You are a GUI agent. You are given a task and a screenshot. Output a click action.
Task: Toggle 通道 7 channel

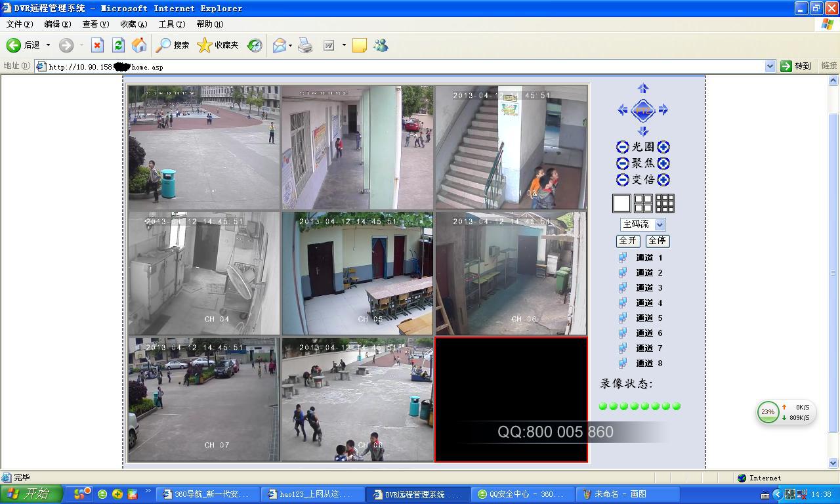[x=641, y=348]
